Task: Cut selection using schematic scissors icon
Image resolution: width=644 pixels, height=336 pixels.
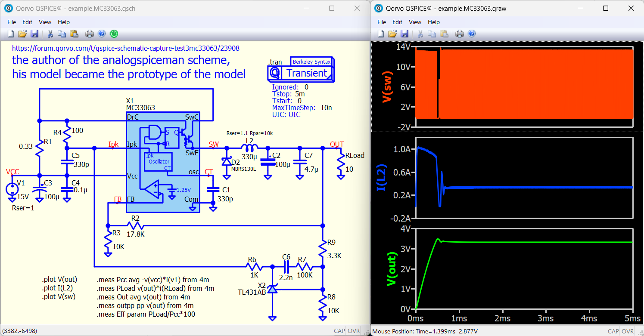Action: coord(50,34)
